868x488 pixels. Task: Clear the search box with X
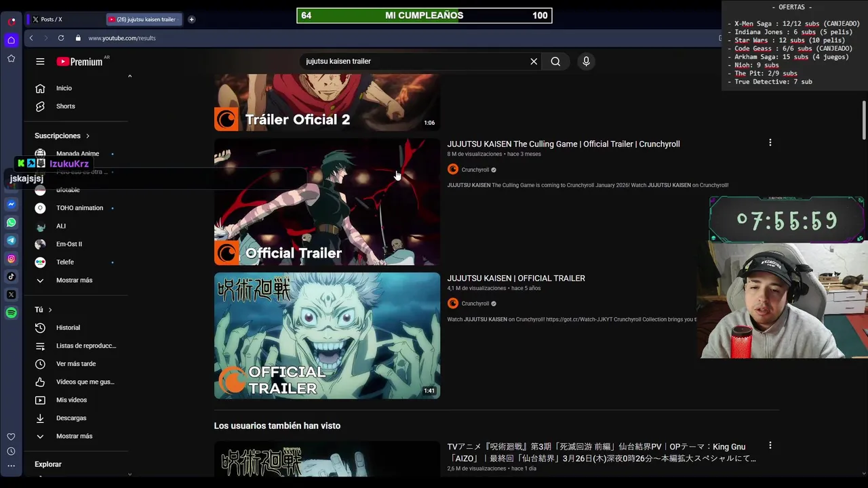click(x=534, y=62)
